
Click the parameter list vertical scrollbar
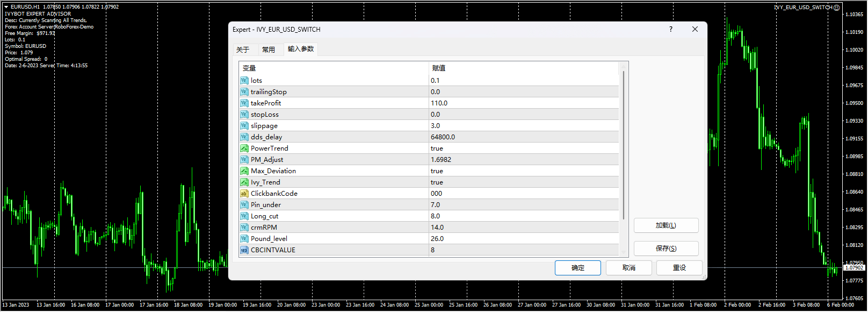pyautogui.click(x=624, y=145)
